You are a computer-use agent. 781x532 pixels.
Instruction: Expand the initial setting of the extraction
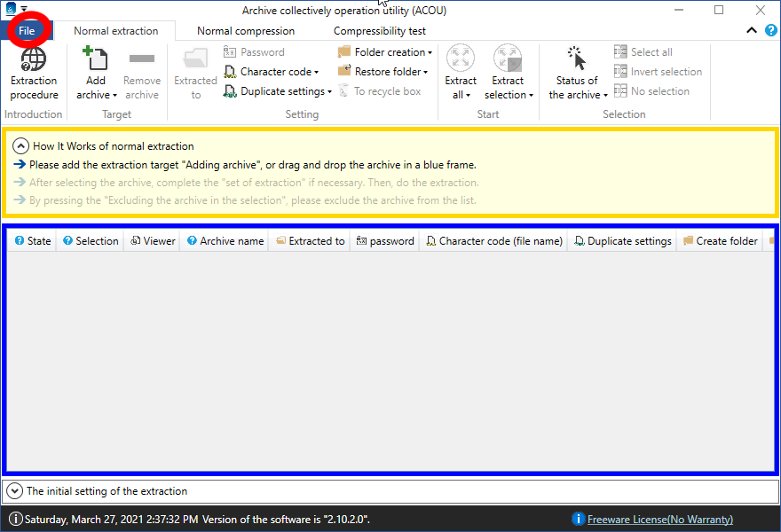[14, 490]
